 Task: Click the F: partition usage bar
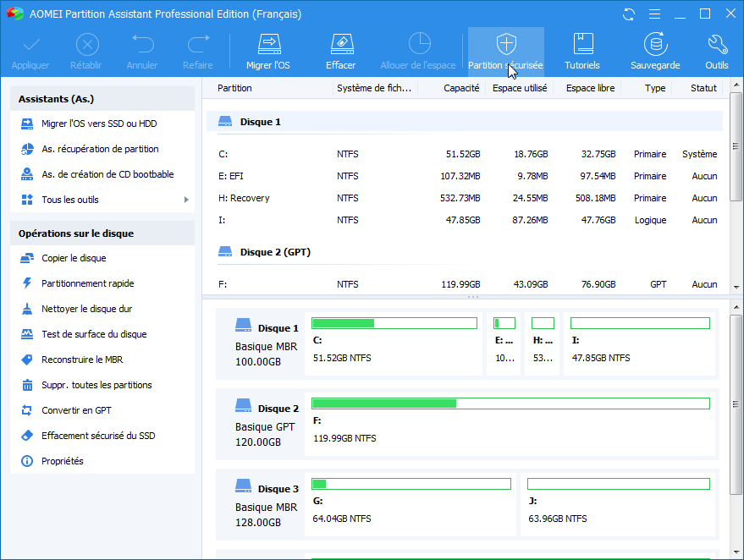(510, 404)
